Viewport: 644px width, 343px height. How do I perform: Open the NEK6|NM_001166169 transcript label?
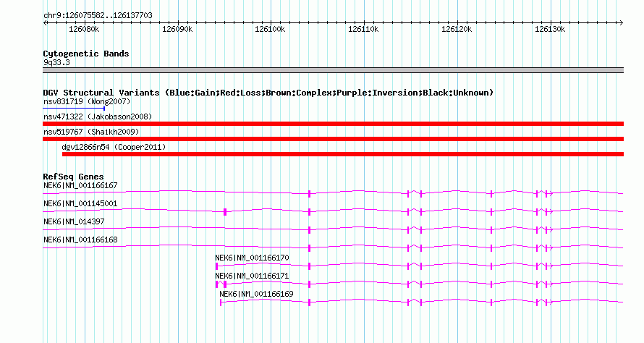coord(256,294)
